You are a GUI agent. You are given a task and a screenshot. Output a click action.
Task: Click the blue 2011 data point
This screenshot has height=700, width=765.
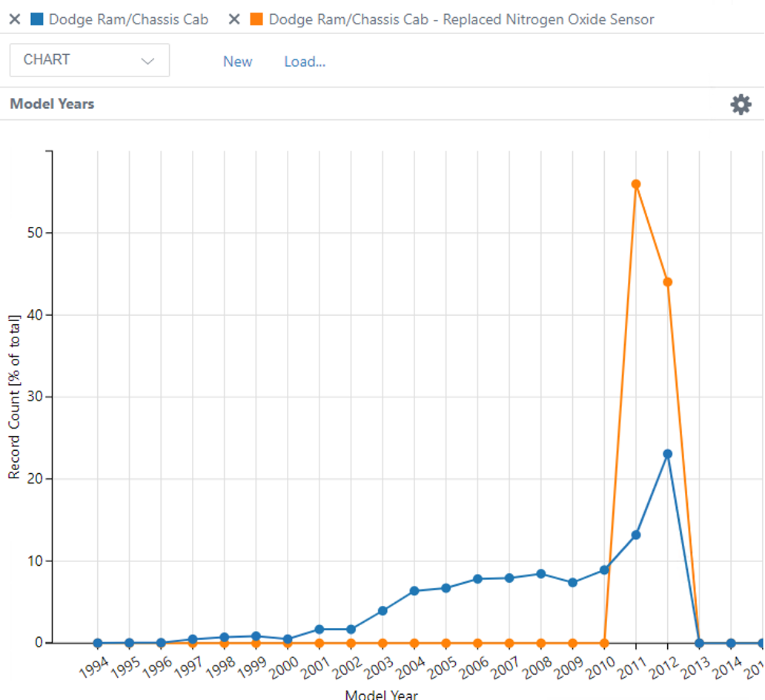[x=636, y=535]
